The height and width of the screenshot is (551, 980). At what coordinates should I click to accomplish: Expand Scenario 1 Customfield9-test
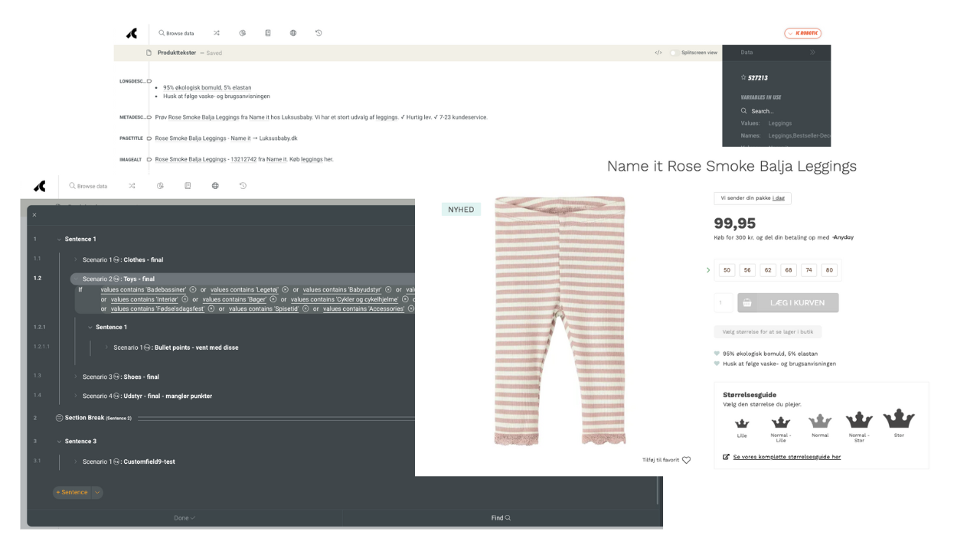coord(75,462)
